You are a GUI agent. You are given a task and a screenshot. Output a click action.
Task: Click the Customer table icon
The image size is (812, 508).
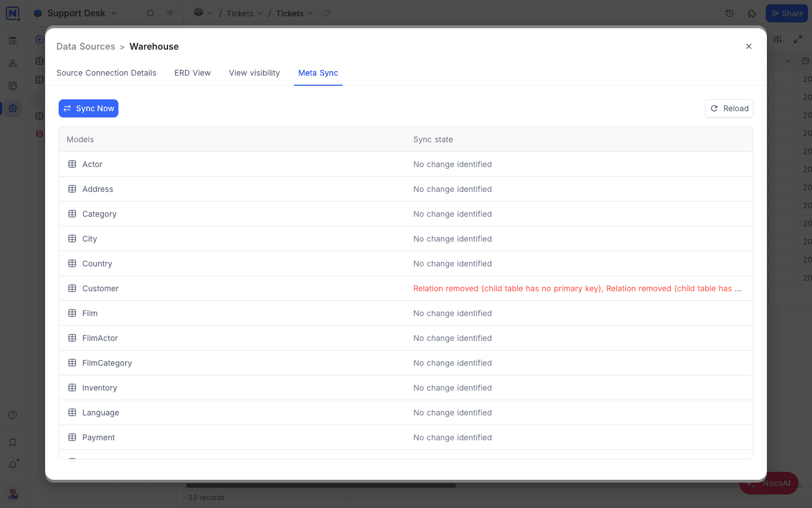coord(72,288)
